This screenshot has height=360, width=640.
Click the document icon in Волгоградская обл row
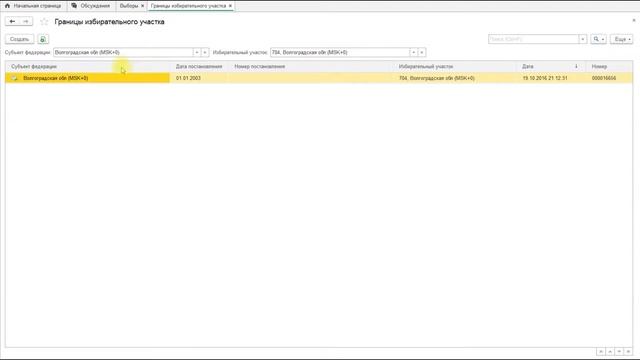coord(14,78)
